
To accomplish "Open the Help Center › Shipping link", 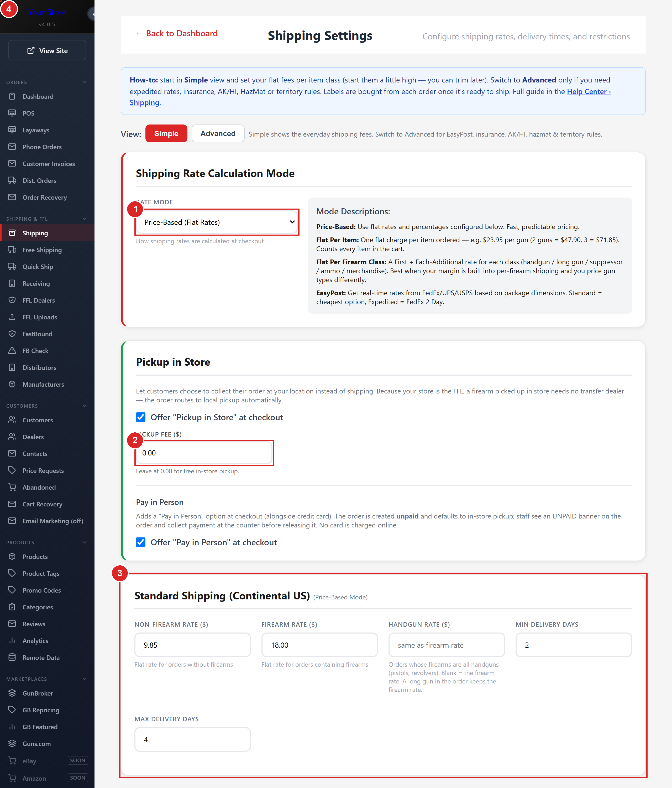I will point(589,91).
